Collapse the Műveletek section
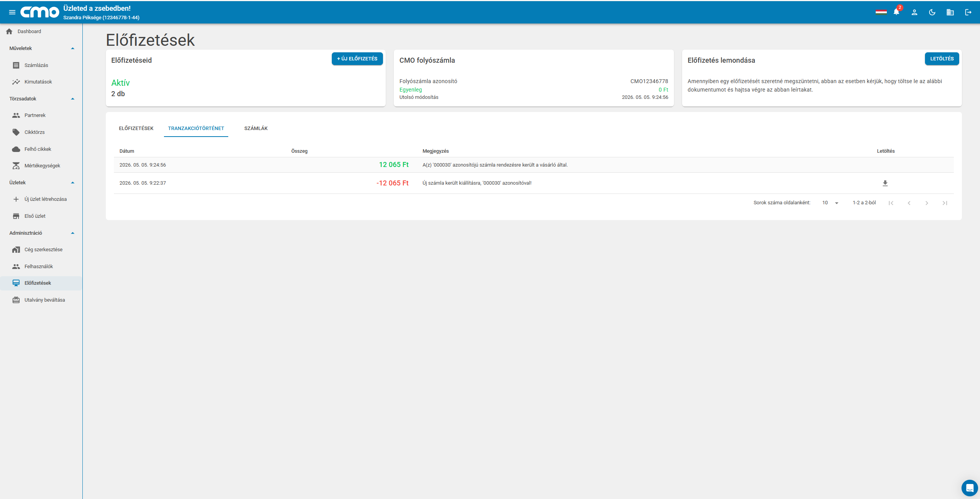Screen dimensions: 980x499 72,48
